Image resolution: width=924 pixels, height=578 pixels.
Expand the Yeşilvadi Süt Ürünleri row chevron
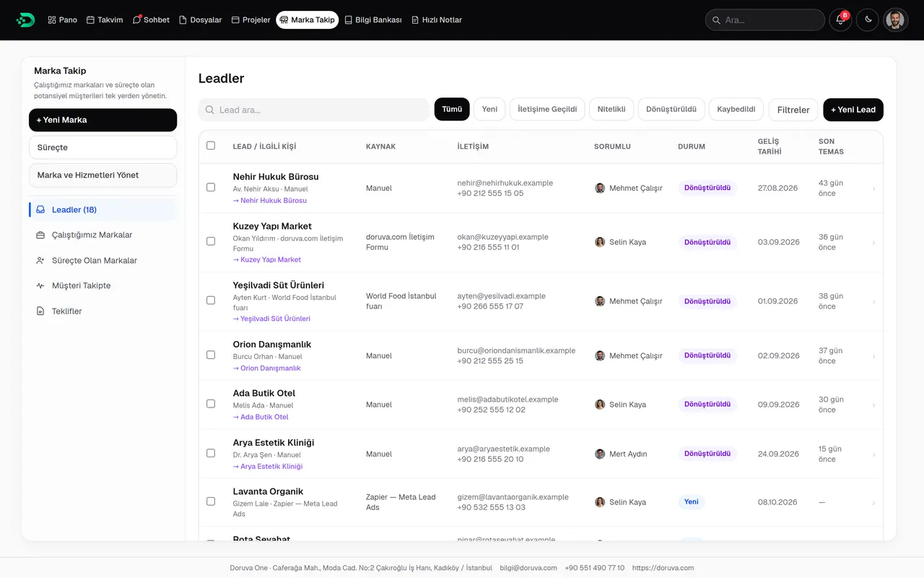pyautogui.click(x=873, y=301)
